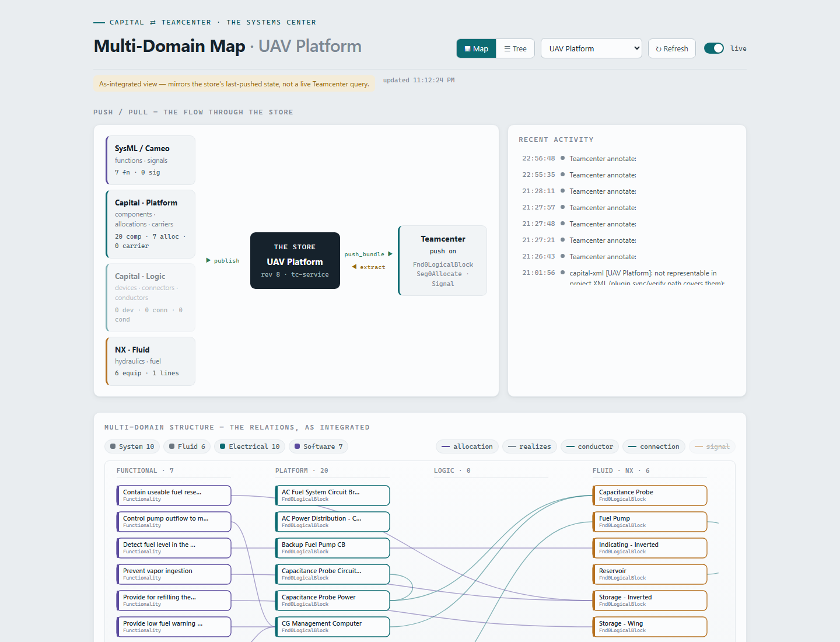Select the Capacitance Probe fluid node
This screenshot has height=642, width=840.
point(650,496)
